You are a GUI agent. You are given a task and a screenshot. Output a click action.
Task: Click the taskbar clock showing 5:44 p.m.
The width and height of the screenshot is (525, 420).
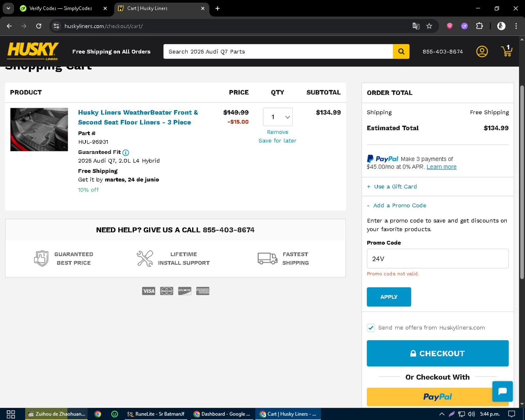tap(490, 414)
